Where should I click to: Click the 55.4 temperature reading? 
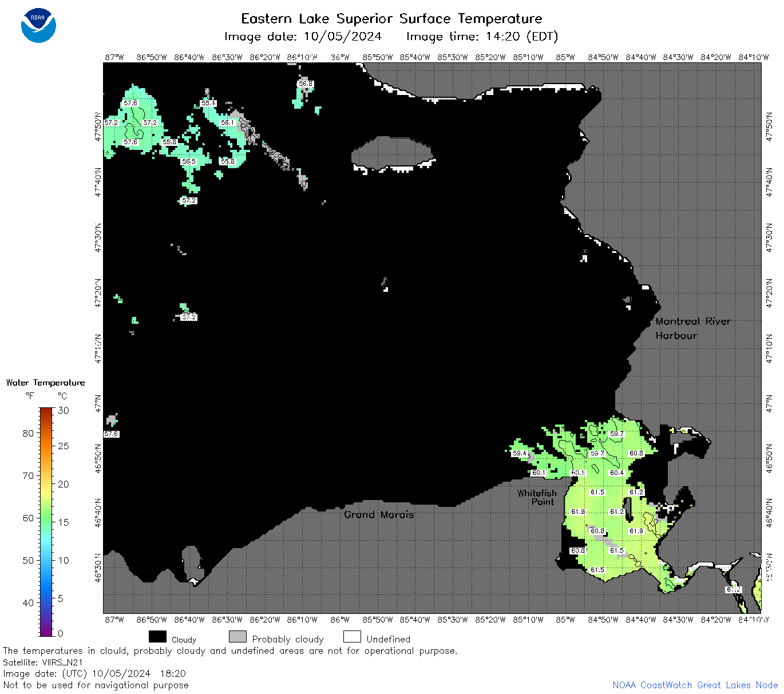tap(208, 104)
